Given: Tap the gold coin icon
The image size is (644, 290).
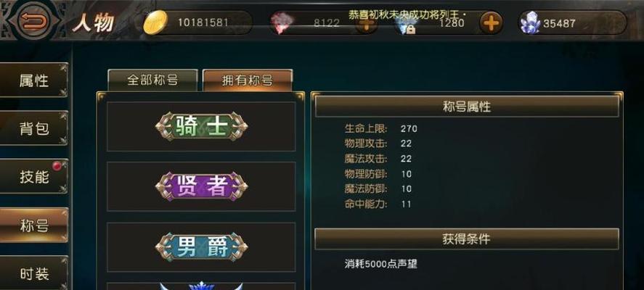Looking at the screenshot, I should (x=155, y=22).
